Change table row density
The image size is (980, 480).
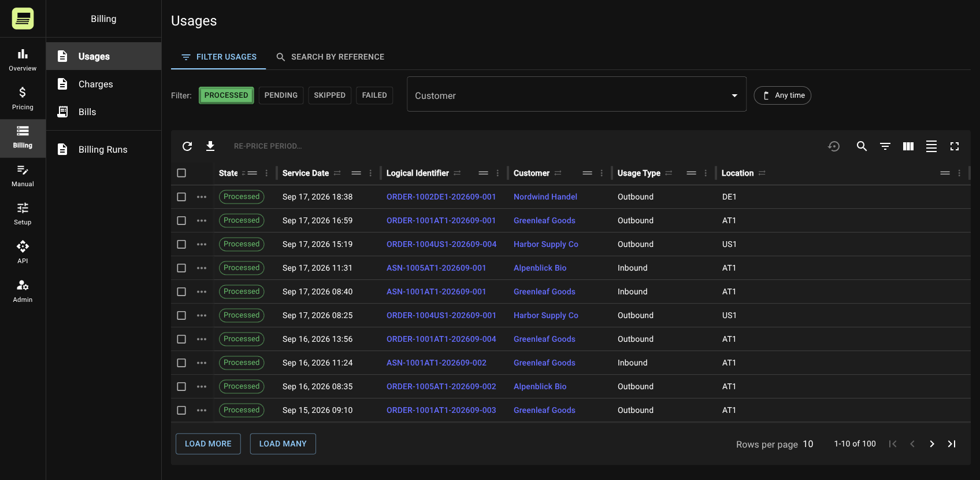[x=931, y=146]
